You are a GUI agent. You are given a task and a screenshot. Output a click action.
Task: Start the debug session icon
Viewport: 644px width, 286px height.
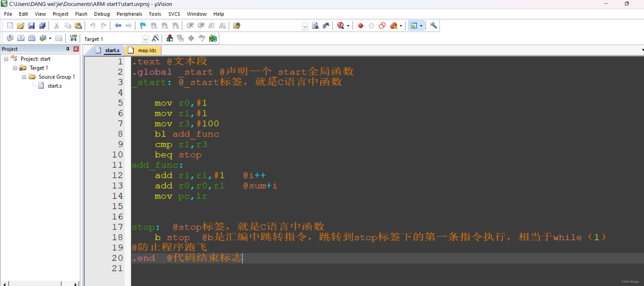click(341, 26)
